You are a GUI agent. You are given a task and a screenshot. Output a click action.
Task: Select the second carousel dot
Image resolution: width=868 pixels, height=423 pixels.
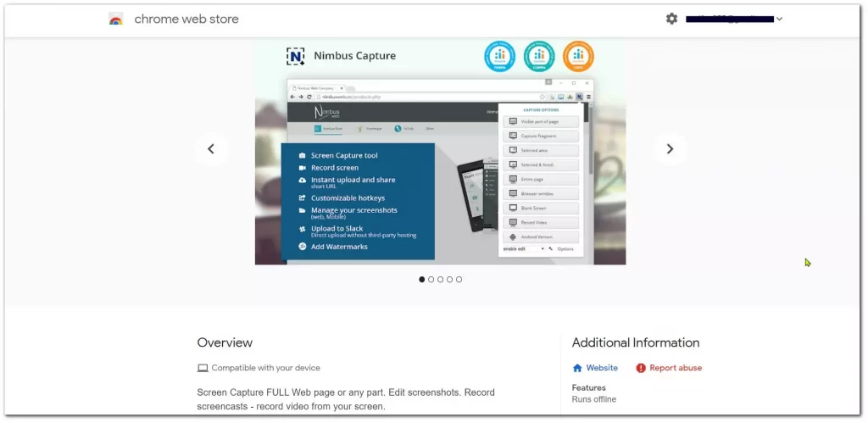pos(431,280)
